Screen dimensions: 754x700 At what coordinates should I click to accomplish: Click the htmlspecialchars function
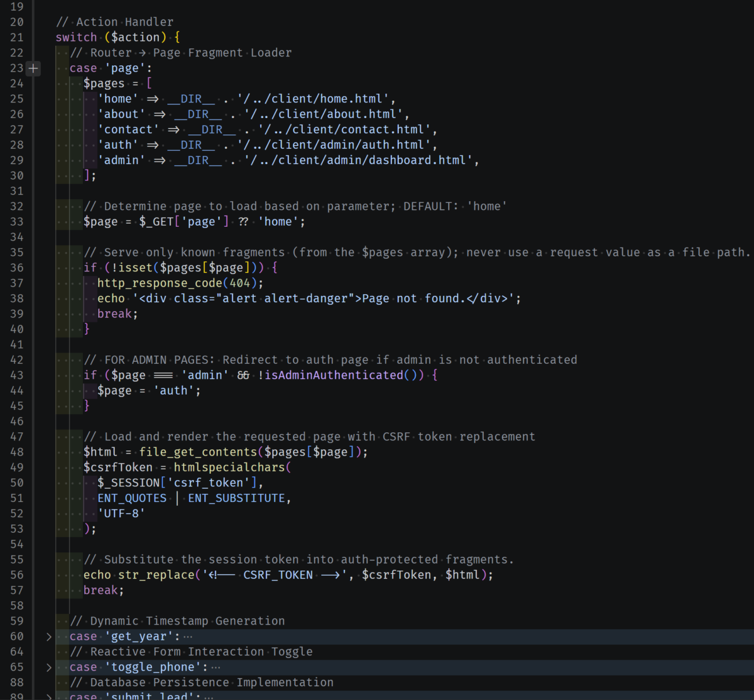[x=229, y=468]
